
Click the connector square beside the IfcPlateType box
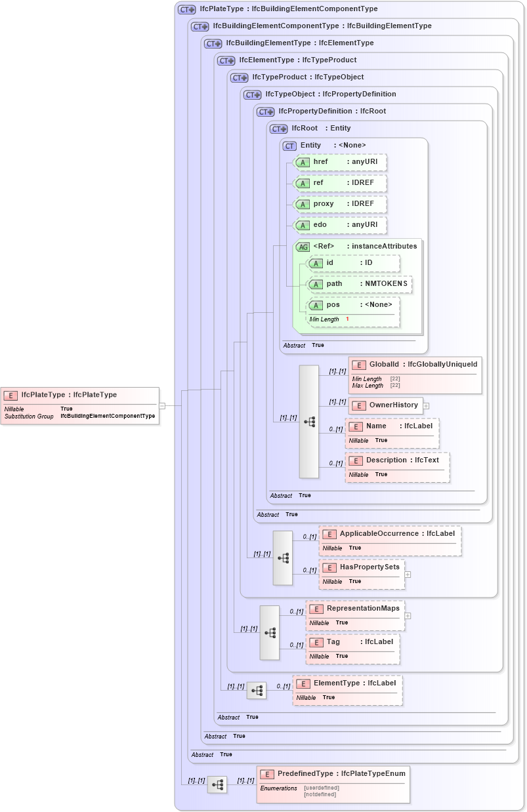click(162, 405)
